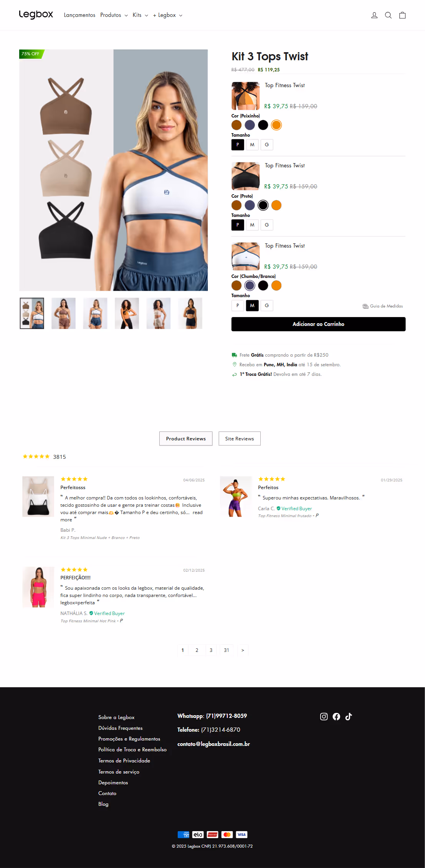Open the user account icon
This screenshot has width=425, height=868.
pos(374,15)
